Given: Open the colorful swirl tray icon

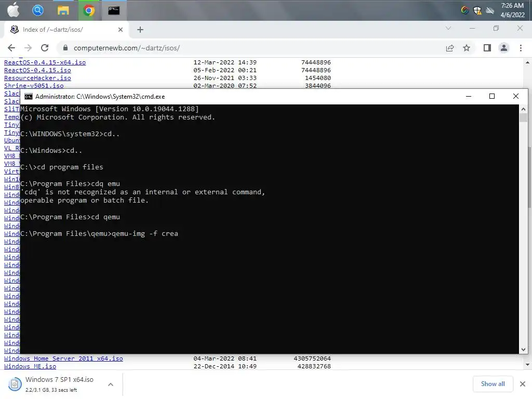Looking at the screenshot, I should tap(465, 10).
